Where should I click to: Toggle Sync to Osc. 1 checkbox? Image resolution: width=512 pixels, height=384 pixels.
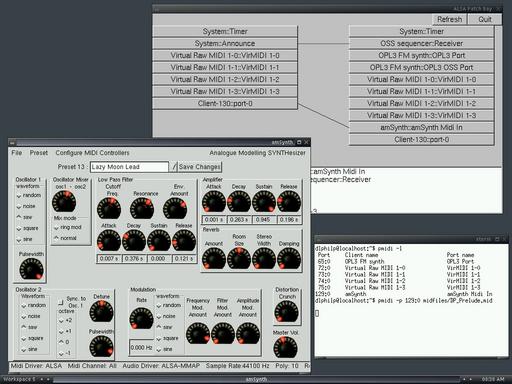coord(60,302)
